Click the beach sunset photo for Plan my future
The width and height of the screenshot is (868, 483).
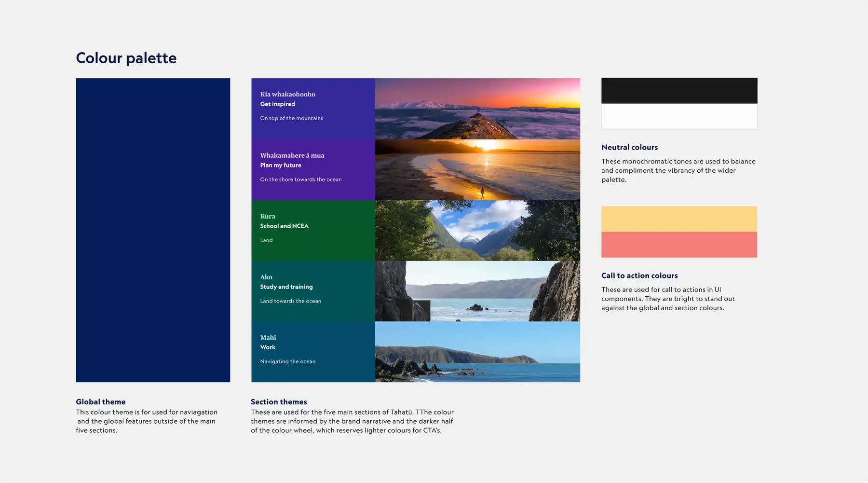[477, 169]
